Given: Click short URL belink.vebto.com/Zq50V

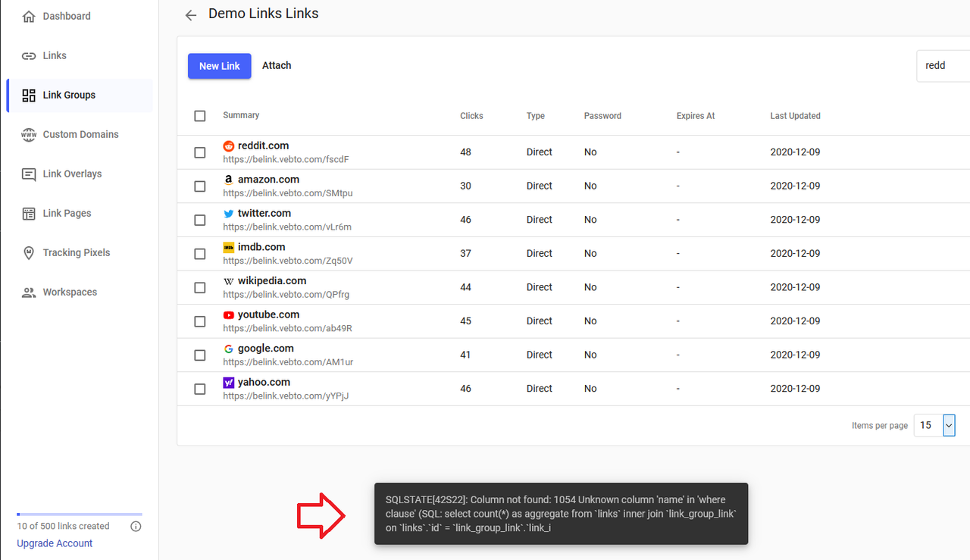Looking at the screenshot, I should pos(288,261).
